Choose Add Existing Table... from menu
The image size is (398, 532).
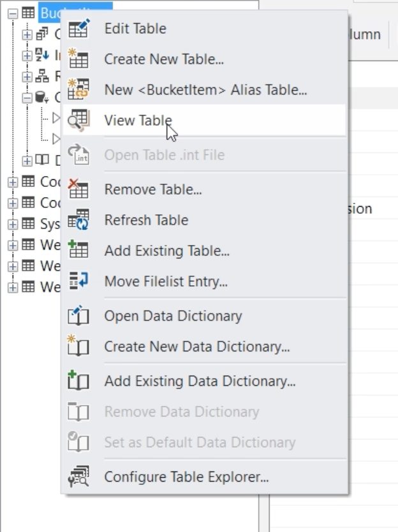[x=166, y=251]
